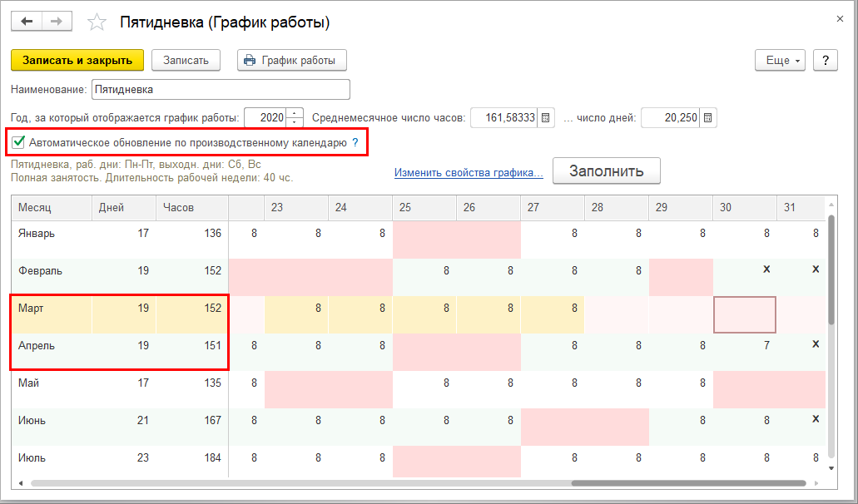Screen dimensions: 858x504
Task: Click the number of days field 20,250
Action: [670, 117]
